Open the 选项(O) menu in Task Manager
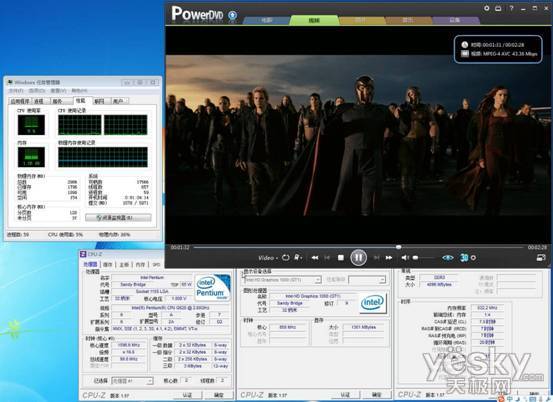Viewport: 553px width, 402px height. pos(37,91)
